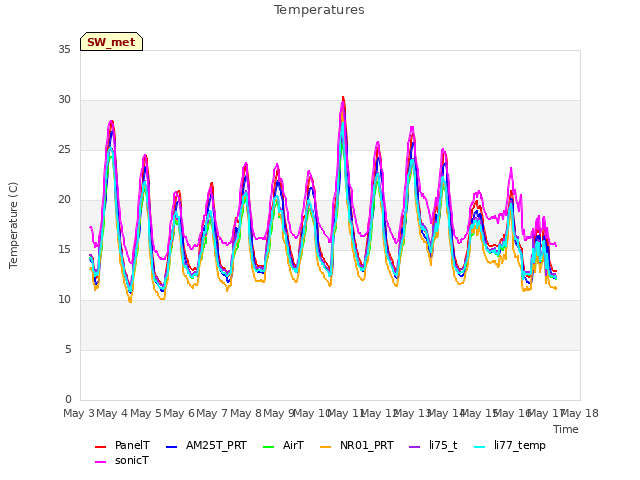Click the May 5 x-axis tick label
640x480 pixels.
[146, 413]
